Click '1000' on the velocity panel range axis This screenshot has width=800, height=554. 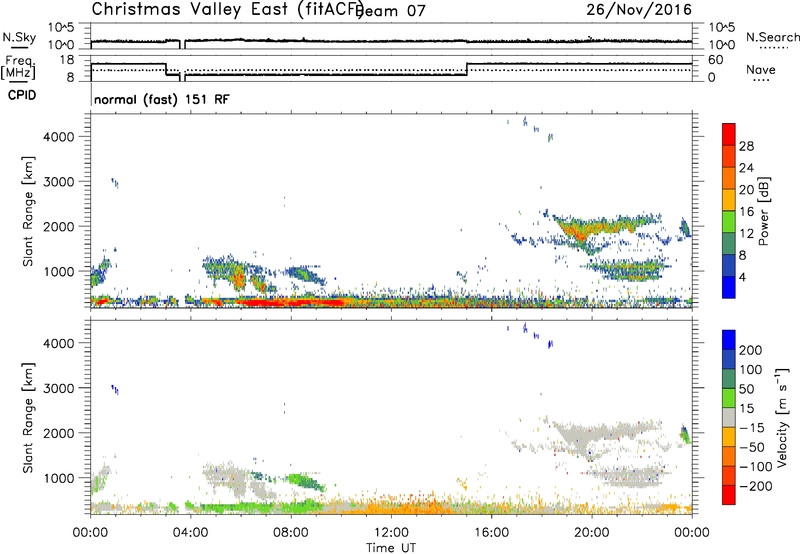(x=58, y=478)
